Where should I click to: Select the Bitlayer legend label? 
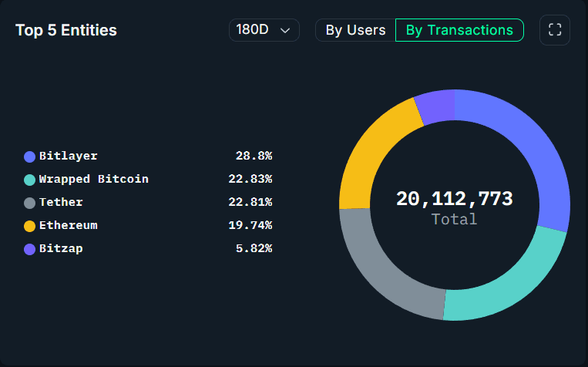point(69,156)
